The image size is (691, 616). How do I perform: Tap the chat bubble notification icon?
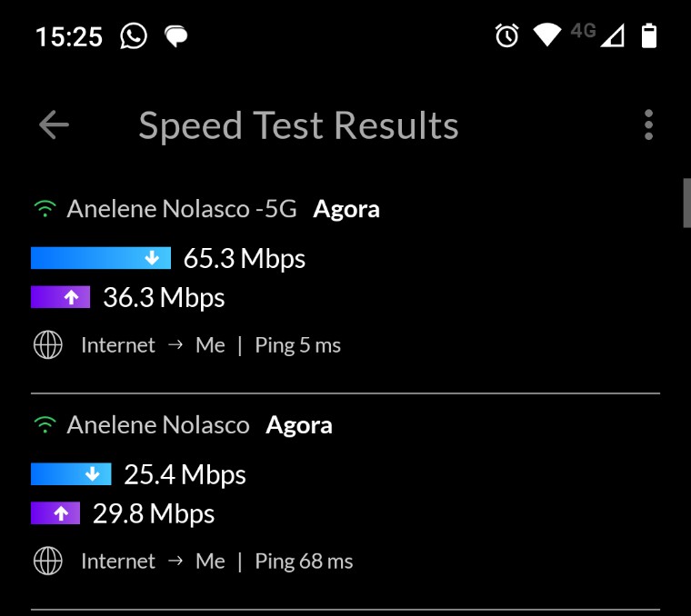(x=175, y=36)
